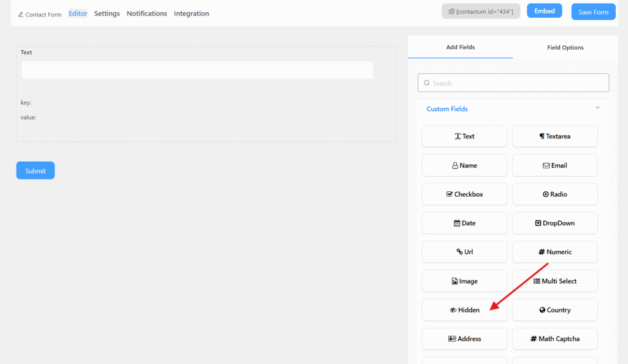Open the Settings tab
The height and width of the screenshot is (364, 628).
(x=107, y=13)
